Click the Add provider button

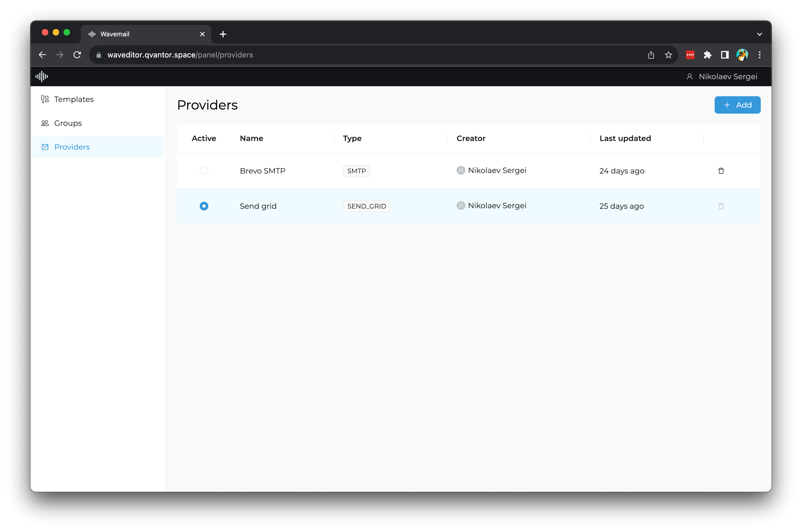coord(737,105)
